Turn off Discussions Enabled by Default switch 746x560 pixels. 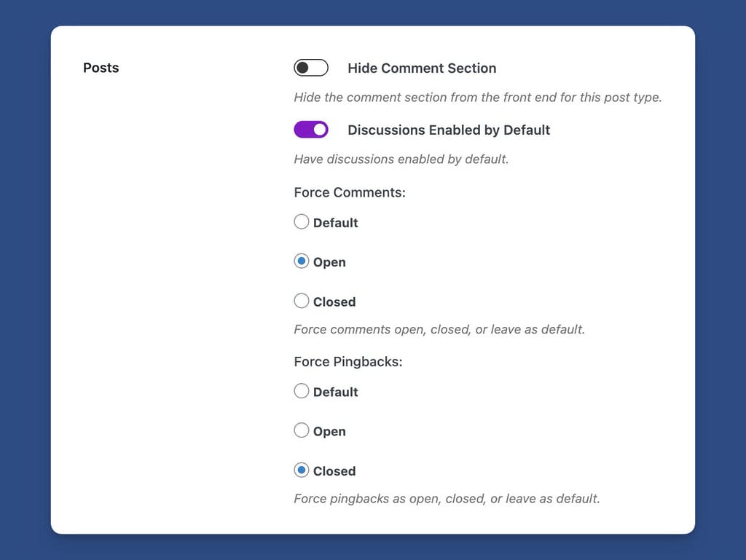pos(311,130)
